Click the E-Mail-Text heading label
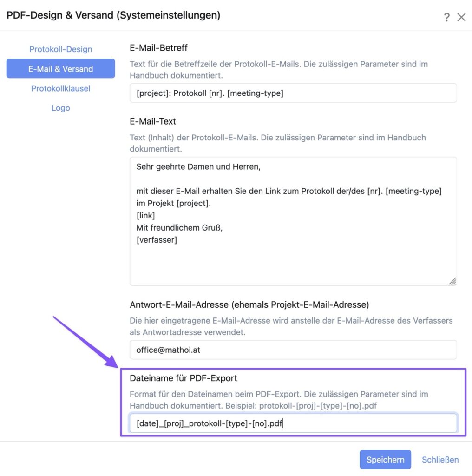Viewport: 472px width, 476px height. pos(152,121)
